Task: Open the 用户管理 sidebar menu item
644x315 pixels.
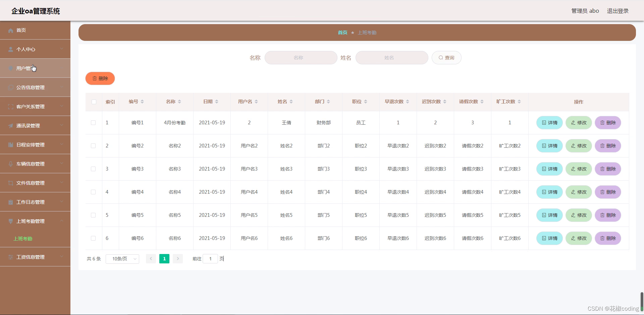Action: coord(35,68)
